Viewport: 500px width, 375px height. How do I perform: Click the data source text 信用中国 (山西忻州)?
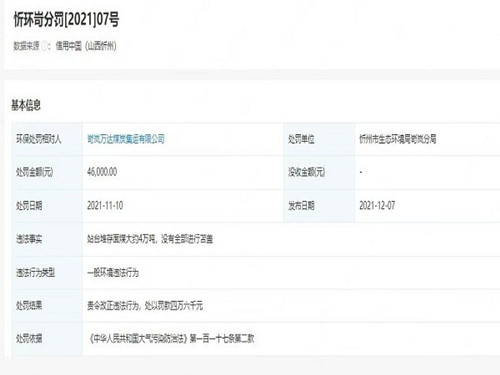tap(86, 46)
